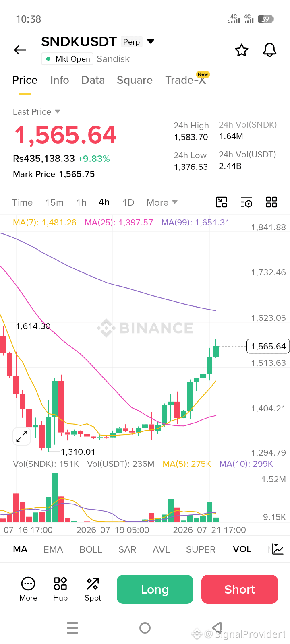Select the 15m chart interval

(54, 202)
